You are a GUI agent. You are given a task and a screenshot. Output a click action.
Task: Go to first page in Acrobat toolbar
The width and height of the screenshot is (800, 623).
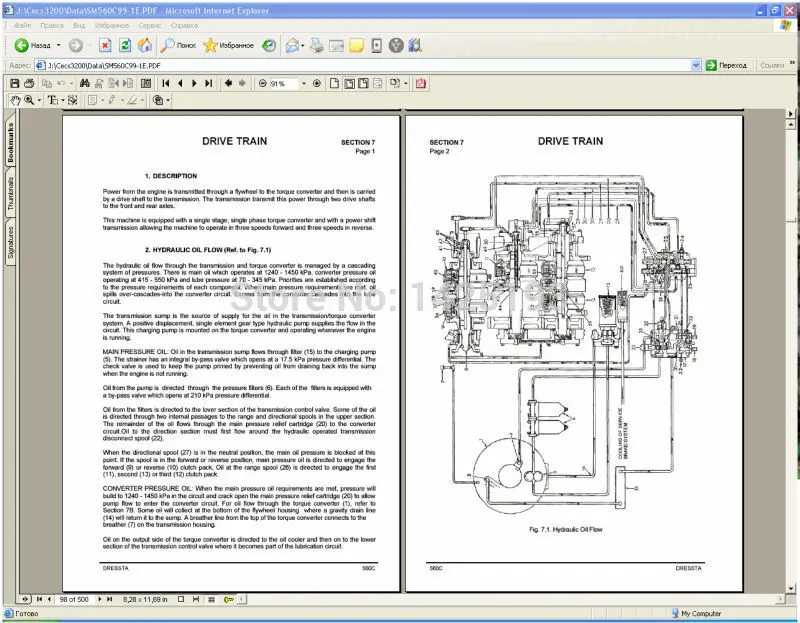[x=166, y=83]
